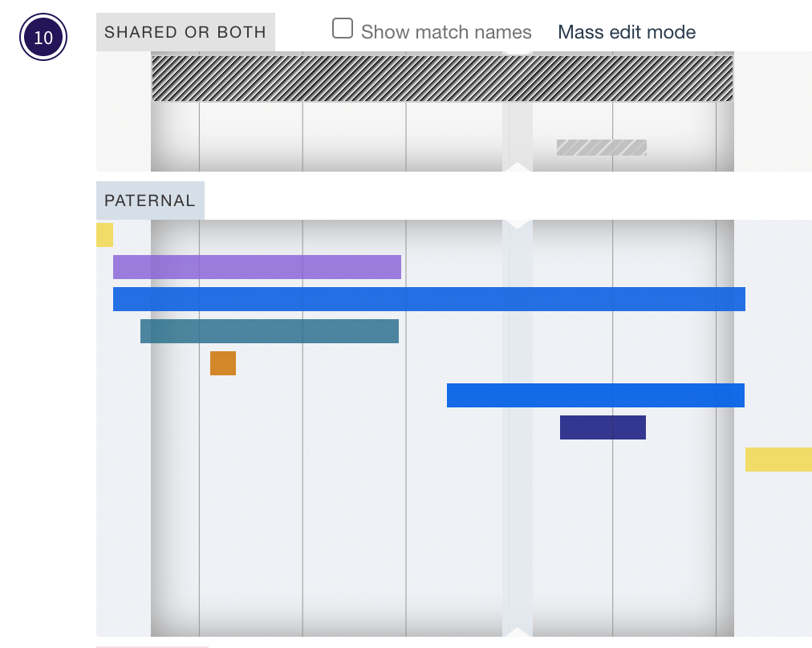Select the small orange paternal segment
The width and height of the screenshot is (812, 648).
(223, 362)
